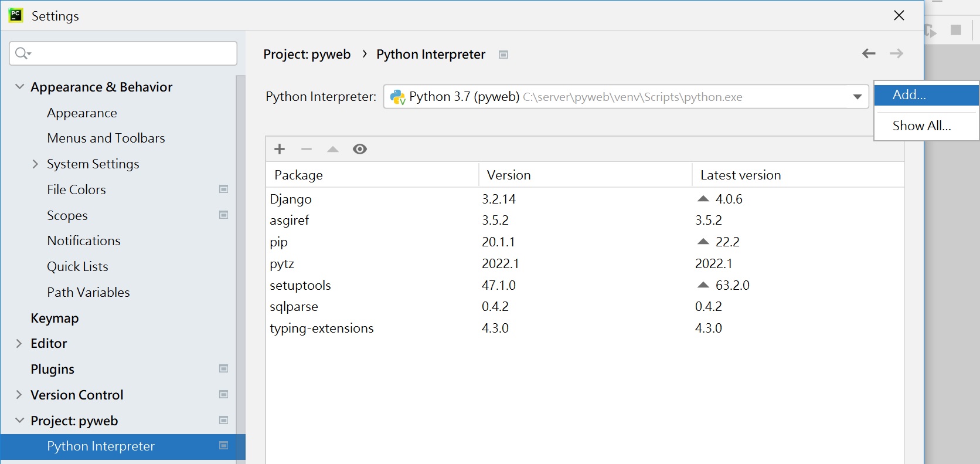Click the upgrade arrow next to Django 4.0.6
Screen dimensions: 980x464
point(703,199)
